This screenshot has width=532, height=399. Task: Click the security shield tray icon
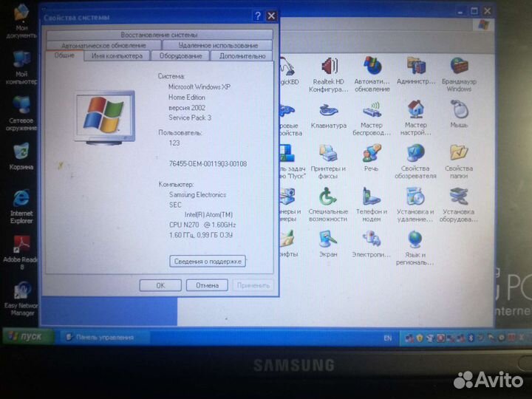(x=420, y=338)
